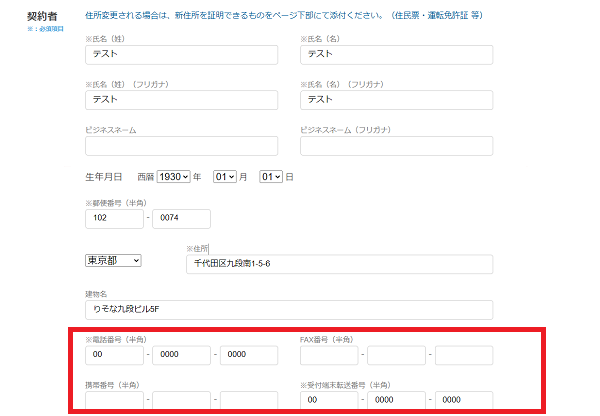Click the last 電話番号 field

(x=248, y=355)
